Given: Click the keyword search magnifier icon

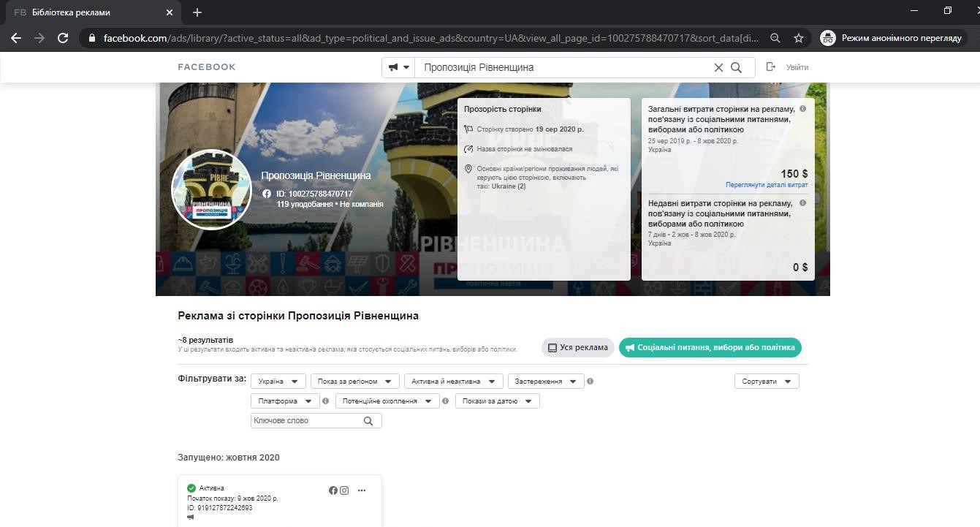Looking at the screenshot, I should point(368,421).
